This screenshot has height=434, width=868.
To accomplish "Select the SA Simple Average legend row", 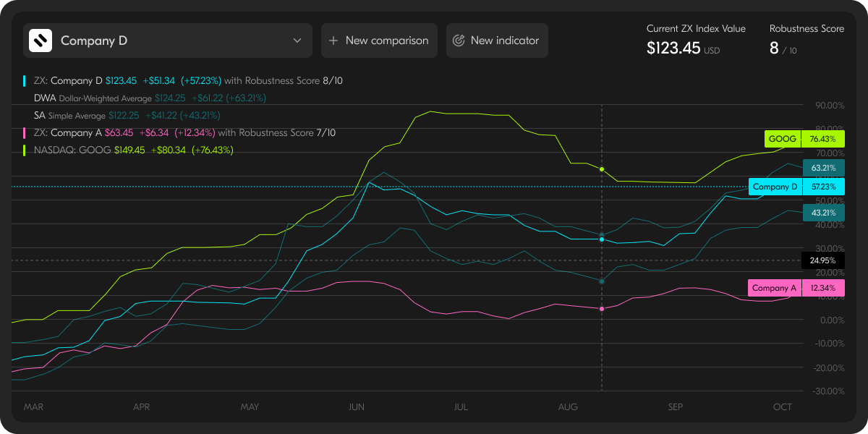I will click(127, 116).
